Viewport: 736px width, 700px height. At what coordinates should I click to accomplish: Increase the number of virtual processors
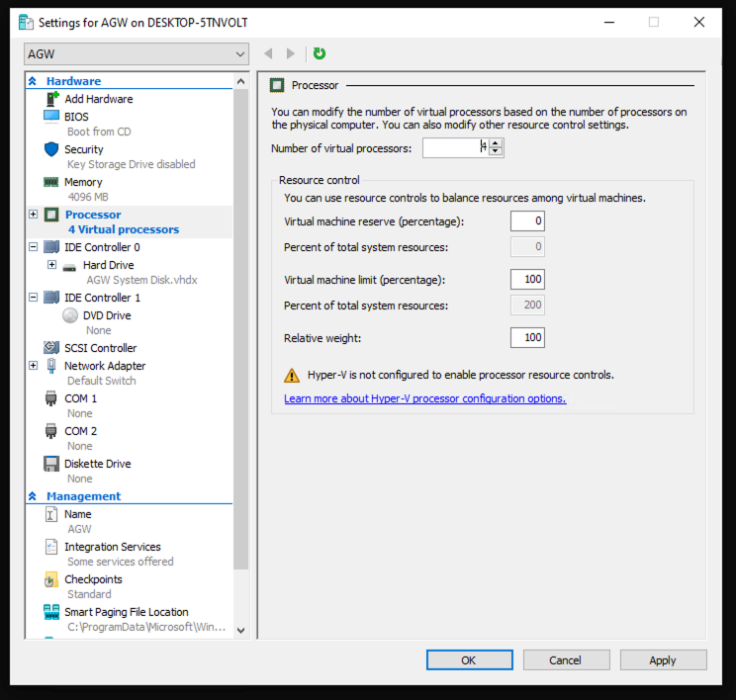[497, 143]
